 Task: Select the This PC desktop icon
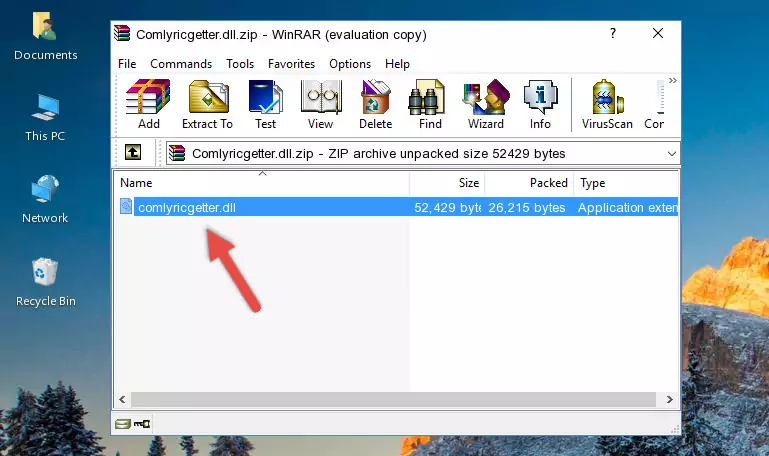[45, 118]
